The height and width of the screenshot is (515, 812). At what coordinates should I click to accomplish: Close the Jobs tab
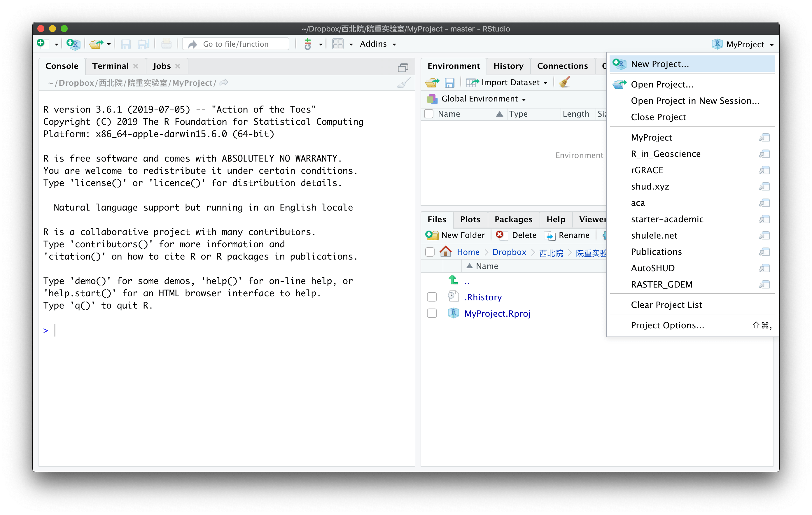coord(178,66)
